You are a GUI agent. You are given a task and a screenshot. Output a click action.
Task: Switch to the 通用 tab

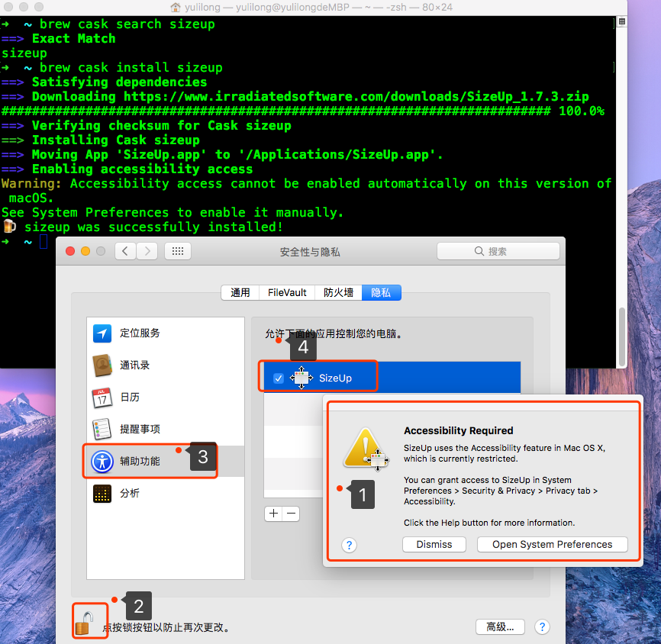(240, 292)
